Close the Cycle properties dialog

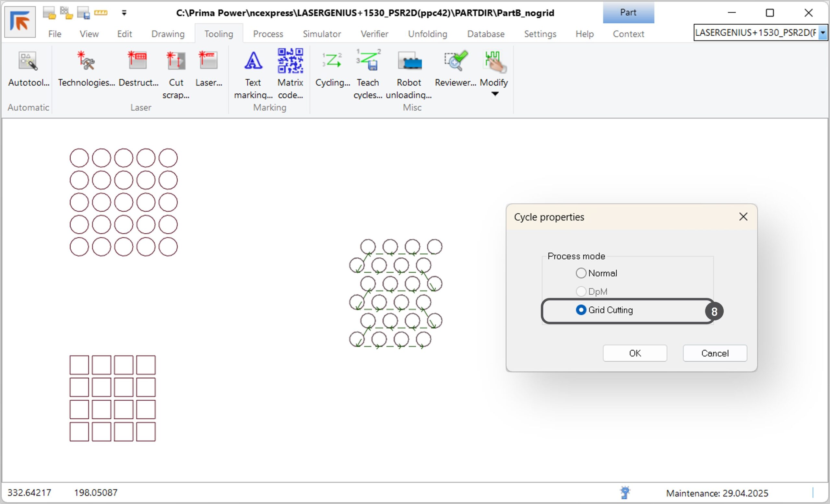[743, 217]
